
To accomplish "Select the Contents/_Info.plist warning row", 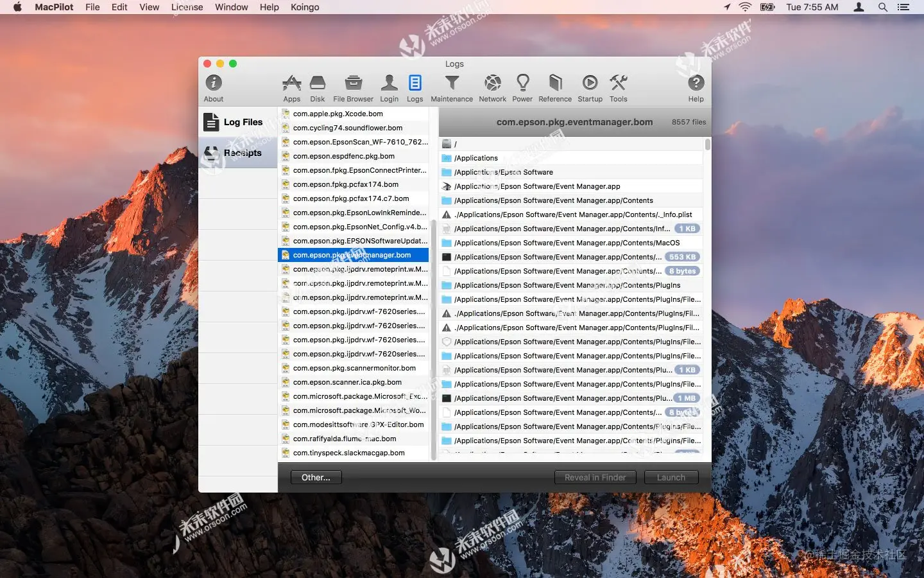I will (x=571, y=215).
